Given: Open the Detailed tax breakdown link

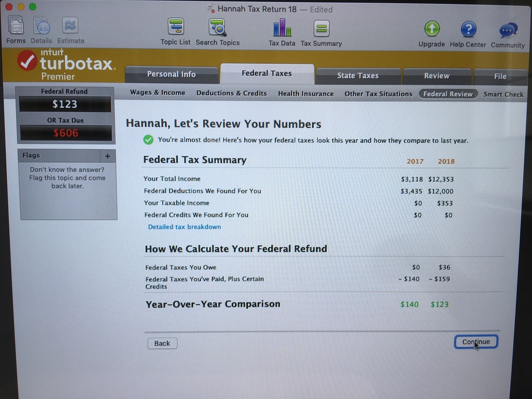Looking at the screenshot, I should (184, 227).
